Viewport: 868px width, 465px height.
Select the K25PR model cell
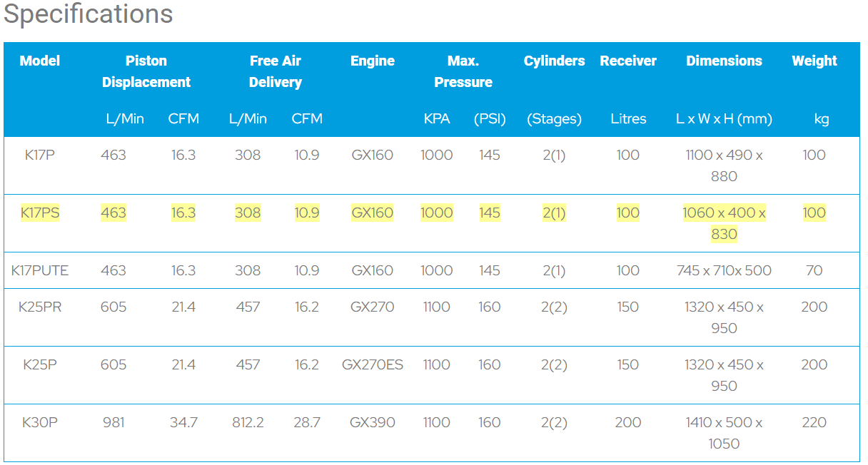click(40, 307)
